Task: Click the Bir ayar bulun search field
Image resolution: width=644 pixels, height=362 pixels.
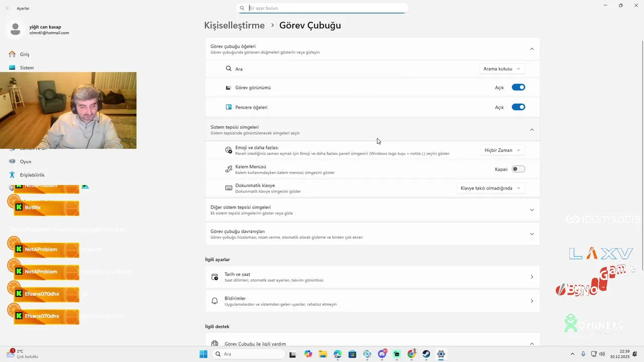Action: pos(322,8)
